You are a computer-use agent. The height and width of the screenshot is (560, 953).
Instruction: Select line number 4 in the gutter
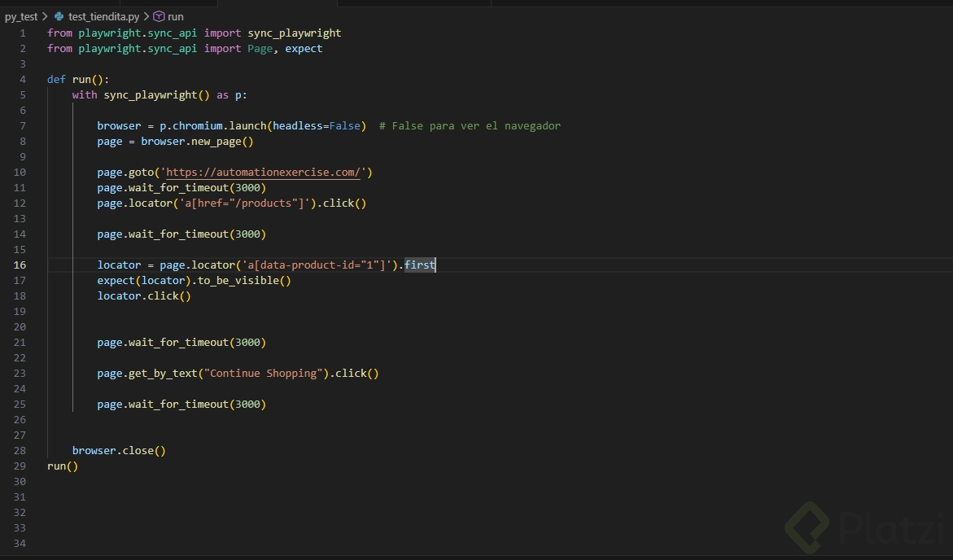23,80
